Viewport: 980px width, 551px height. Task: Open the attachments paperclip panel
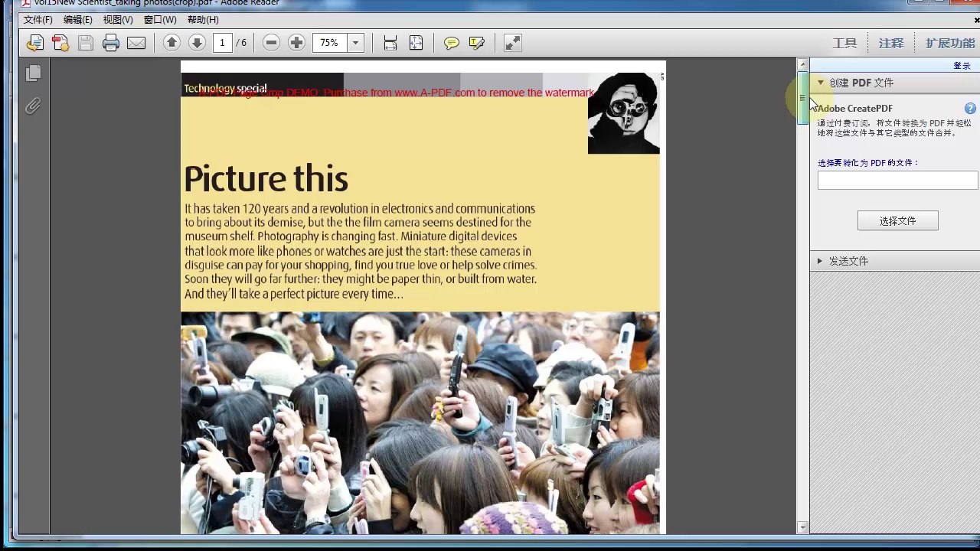coord(33,106)
